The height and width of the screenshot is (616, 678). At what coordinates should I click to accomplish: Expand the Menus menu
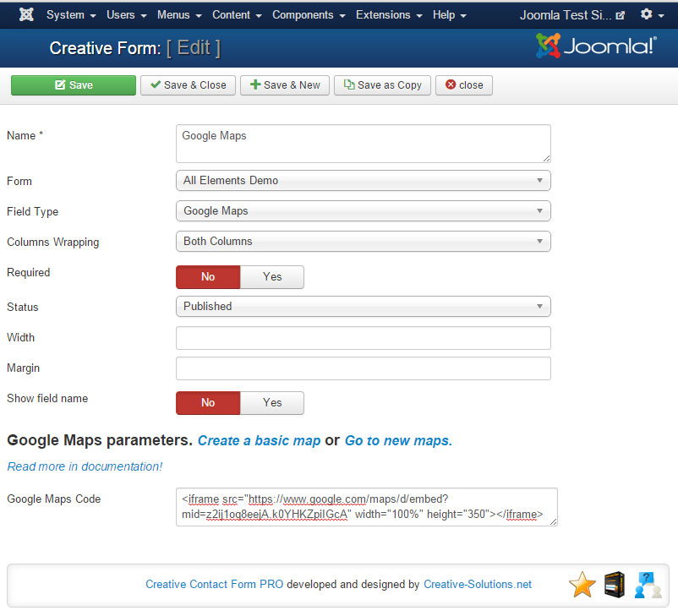coord(179,15)
